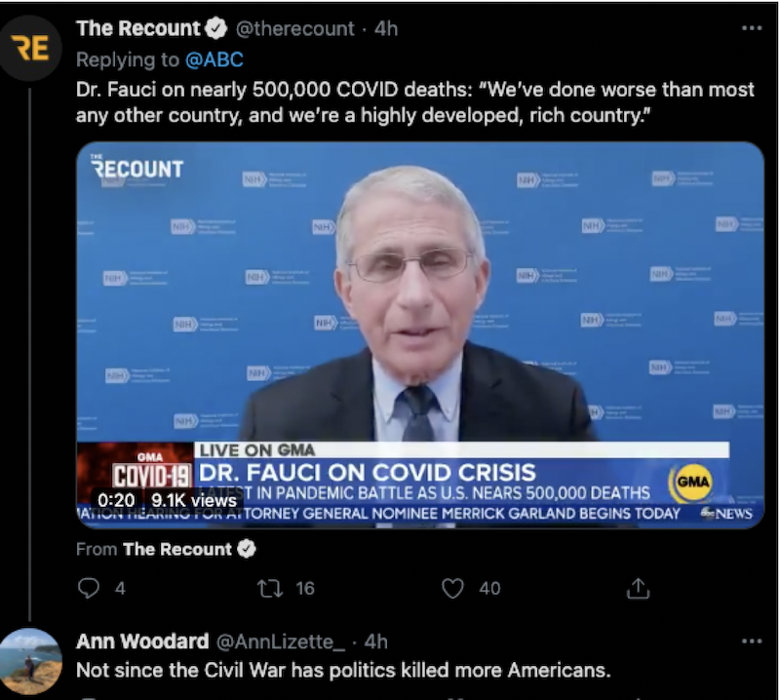Screen dimensions: 780x700
Task: Click the verified badge beside The Recount name
Action: [215, 29]
